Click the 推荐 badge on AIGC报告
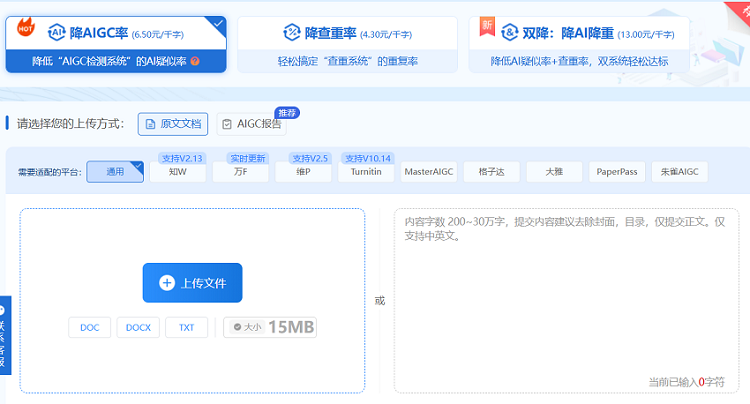 pos(287,113)
